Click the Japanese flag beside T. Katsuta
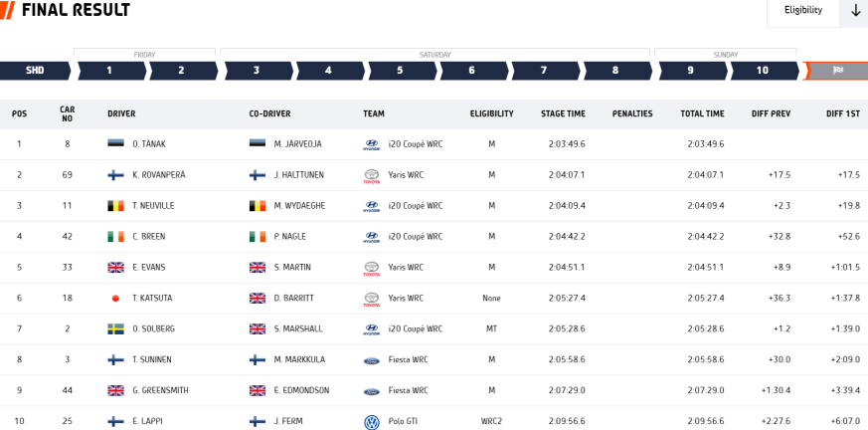Viewport: 868px width, 430px height. pos(115,299)
